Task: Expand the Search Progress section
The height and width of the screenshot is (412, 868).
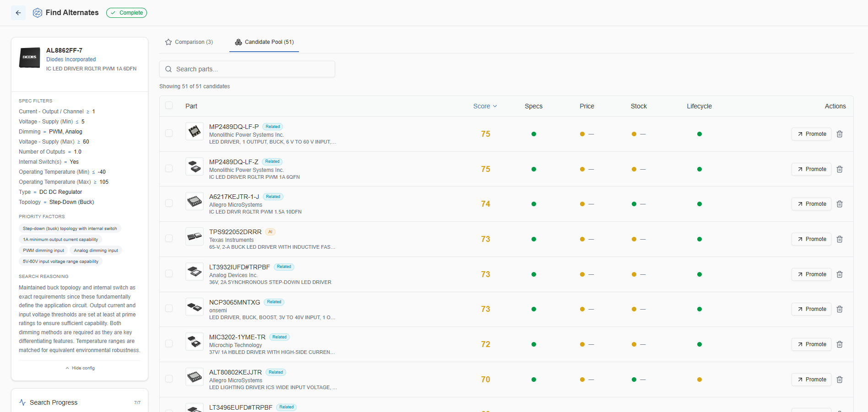Action: pyautogui.click(x=80, y=402)
